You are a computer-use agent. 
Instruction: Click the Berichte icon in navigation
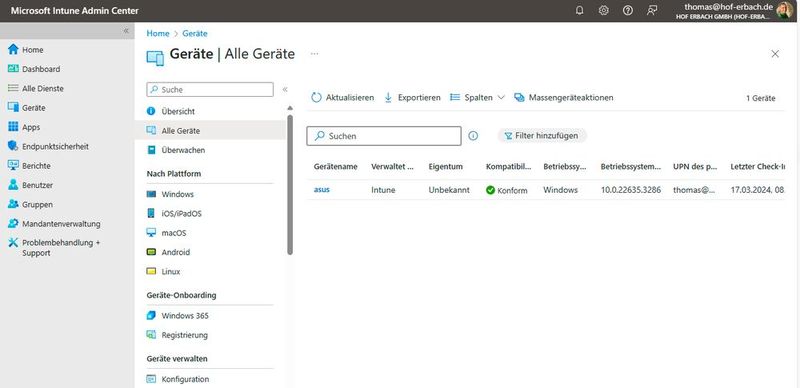(x=13, y=165)
